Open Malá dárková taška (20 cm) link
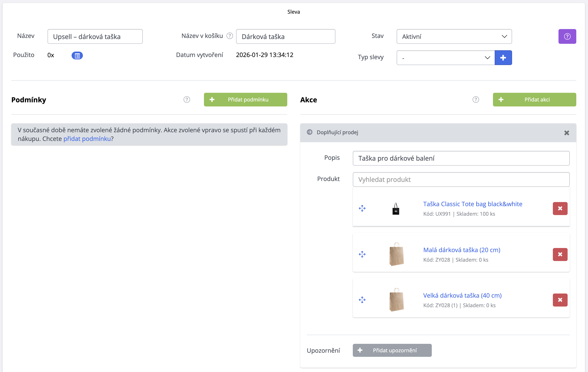 tap(462, 250)
